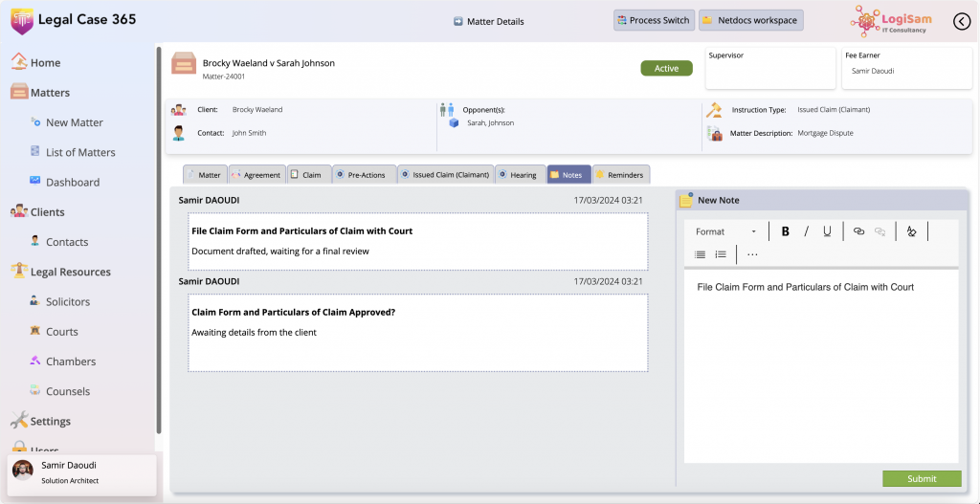Screen dimensions: 980x504
Task: Toggle italic formatting in the note editor
Action: (x=807, y=231)
